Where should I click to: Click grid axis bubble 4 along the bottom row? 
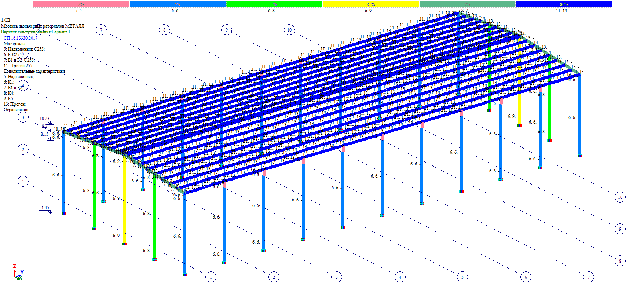tap(400, 277)
